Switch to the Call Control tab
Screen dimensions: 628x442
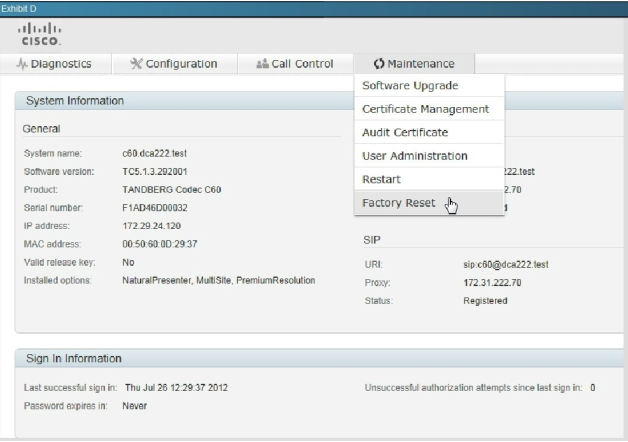[x=296, y=64]
